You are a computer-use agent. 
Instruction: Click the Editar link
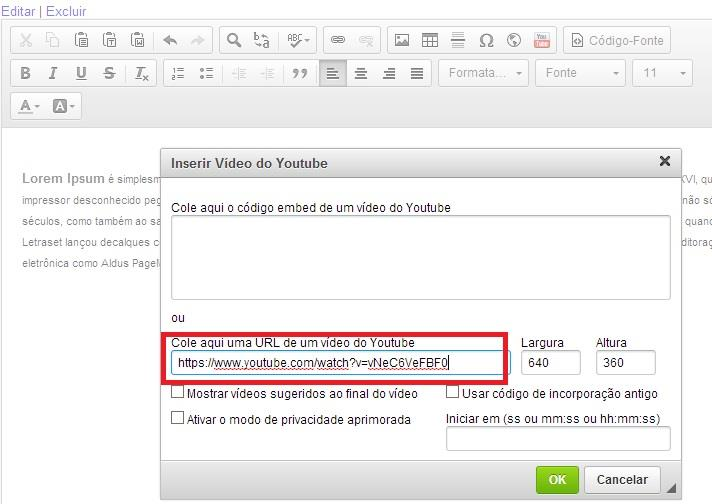[18, 11]
